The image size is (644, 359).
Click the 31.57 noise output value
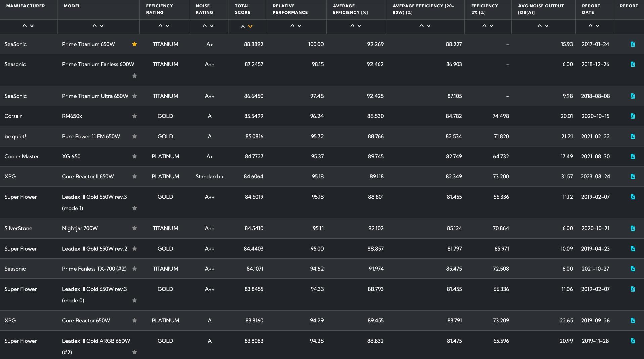(x=567, y=176)
